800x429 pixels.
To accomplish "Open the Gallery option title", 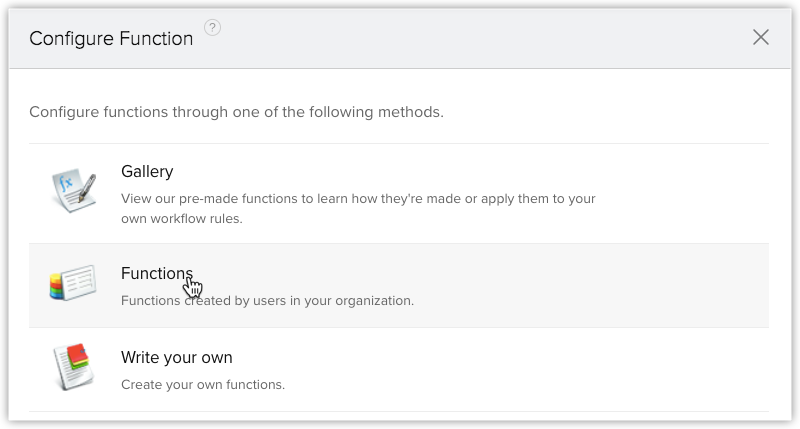I will pyautogui.click(x=147, y=171).
